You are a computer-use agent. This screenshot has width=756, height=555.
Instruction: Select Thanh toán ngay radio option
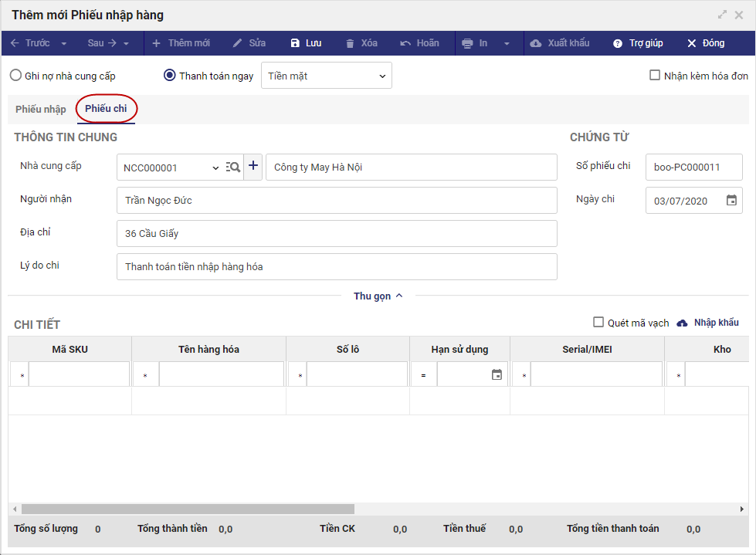click(170, 76)
